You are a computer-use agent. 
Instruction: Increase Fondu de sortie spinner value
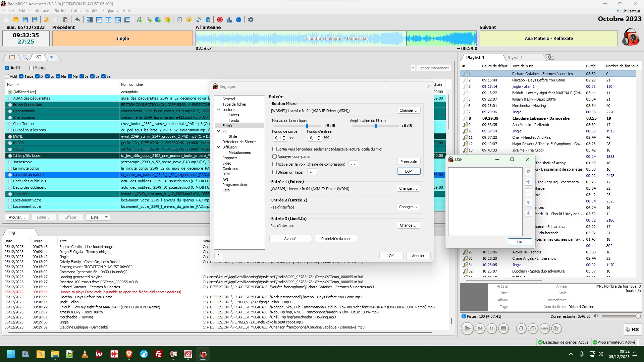[x=284, y=136]
